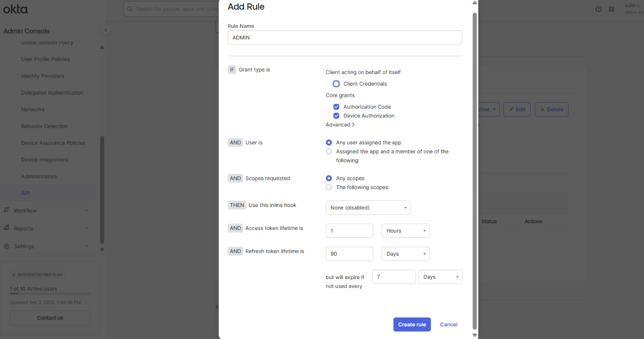
Task: Go to Administrators in the sidebar
Action: (39, 177)
